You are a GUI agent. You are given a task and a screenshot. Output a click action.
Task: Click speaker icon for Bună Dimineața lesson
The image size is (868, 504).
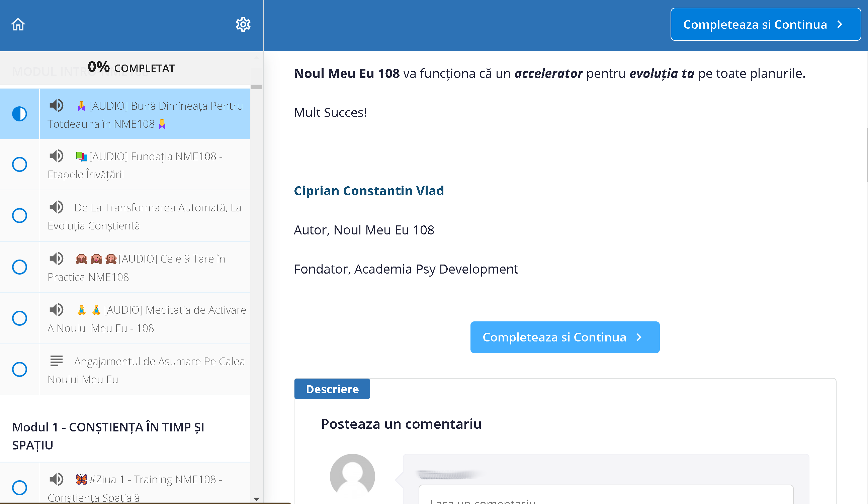pos(57,105)
